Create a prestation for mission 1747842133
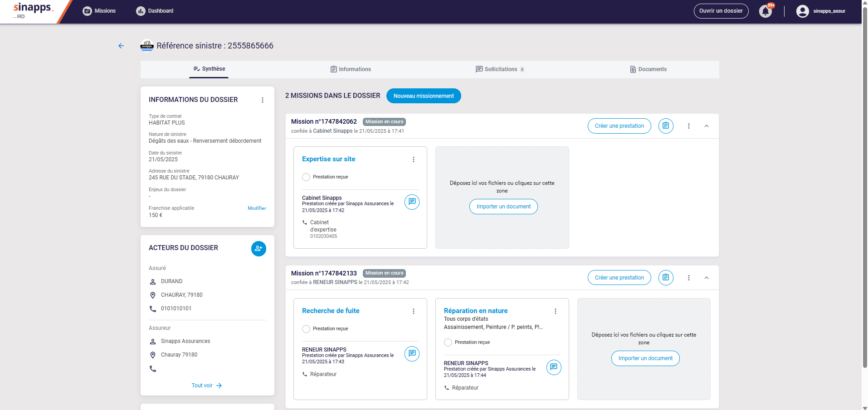This screenshot has height=410, width=868. [619, 278]
